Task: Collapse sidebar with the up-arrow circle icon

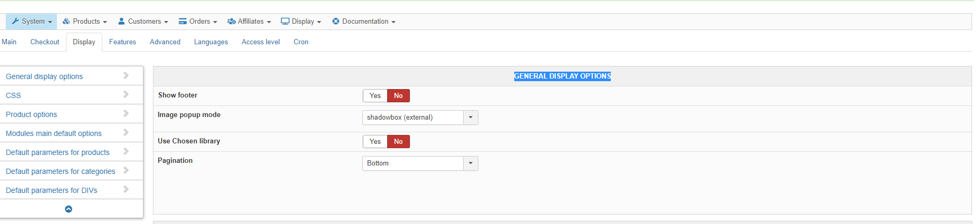Action: pyautogui.click(x=69, y=209)
